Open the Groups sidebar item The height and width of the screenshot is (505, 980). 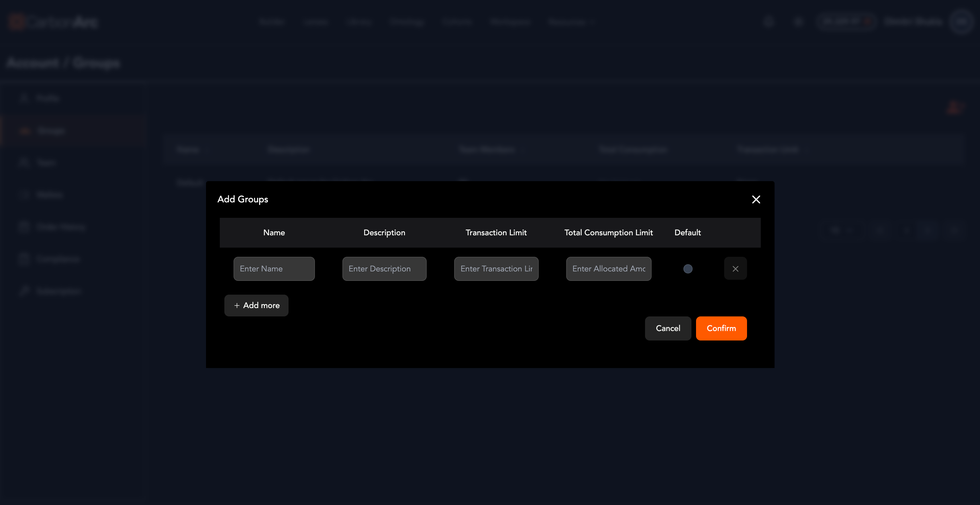(51, 131)
